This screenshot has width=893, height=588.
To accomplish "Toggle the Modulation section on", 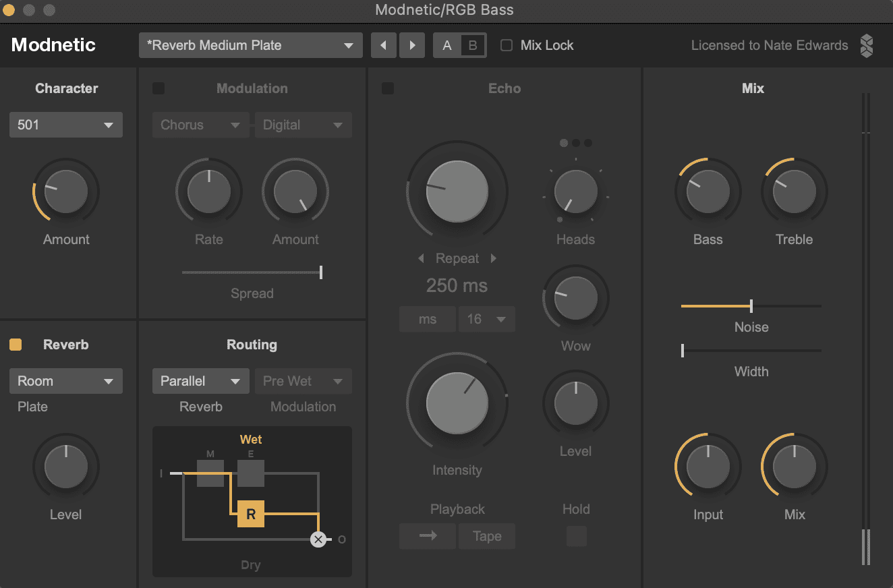I will pos(159,88).
